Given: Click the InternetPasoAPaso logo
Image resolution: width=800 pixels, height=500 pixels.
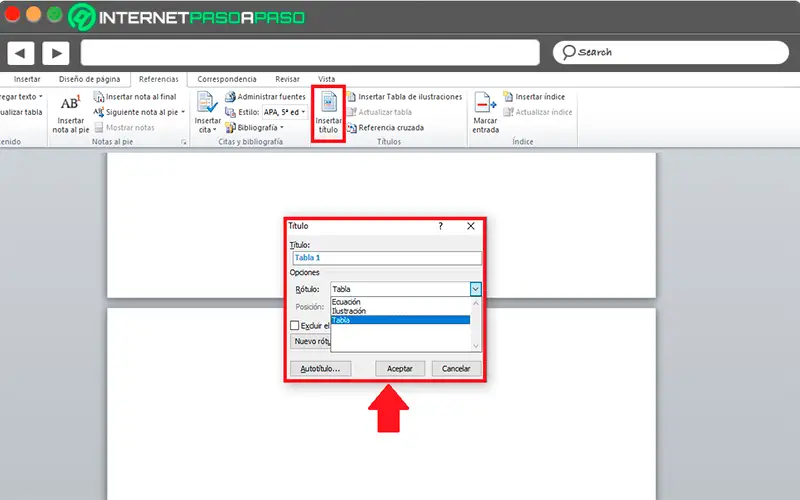Looking at the screenshot, I should [x=187, y=17].
